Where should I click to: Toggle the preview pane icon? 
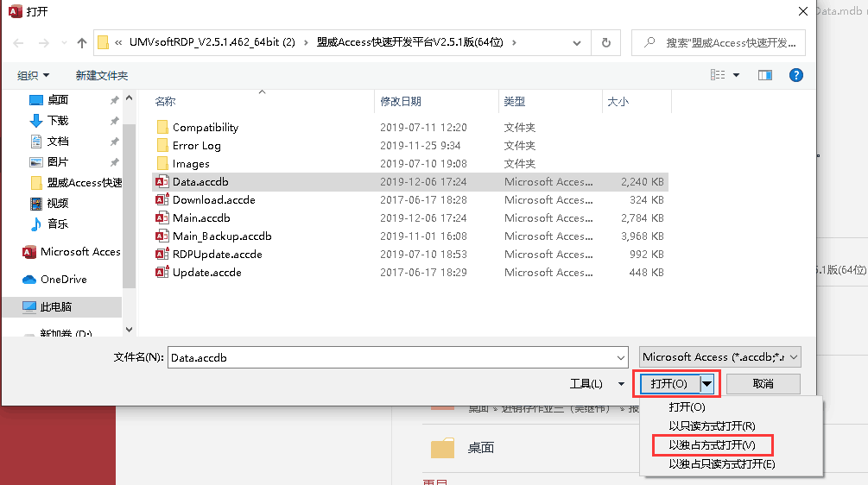click(x=765, y=75)
